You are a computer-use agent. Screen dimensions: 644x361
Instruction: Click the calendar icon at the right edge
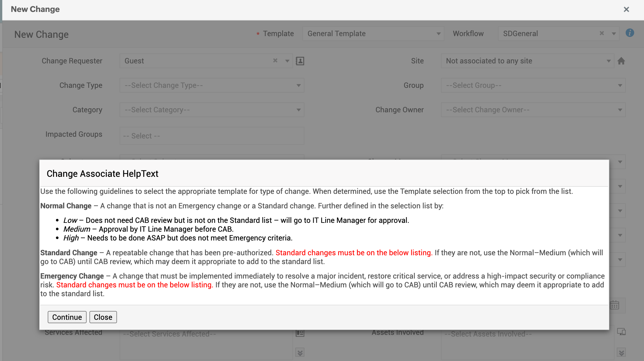pos(614,305)
